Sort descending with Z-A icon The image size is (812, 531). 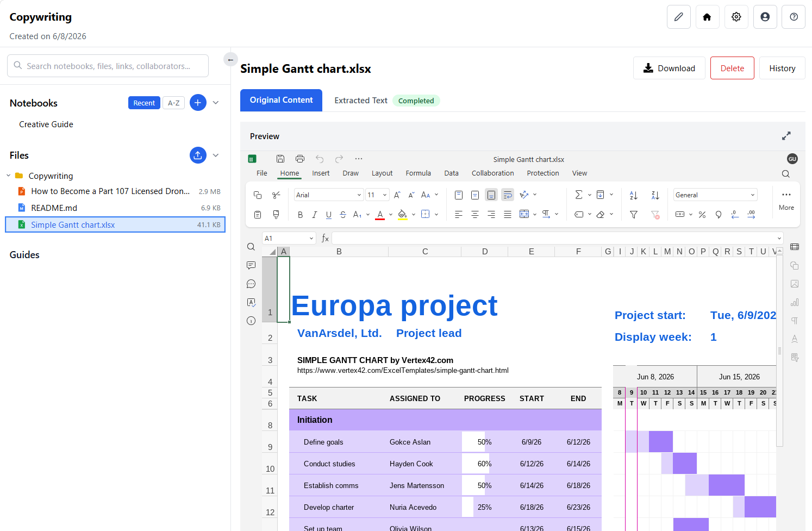tap(655, 195)
